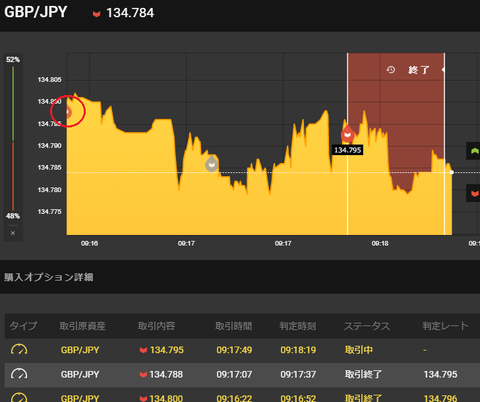The width and height of the screenshot is (480, 402).
Task: Click the gauge icon in 09:17:49 trade row
Action: (19, 350)
